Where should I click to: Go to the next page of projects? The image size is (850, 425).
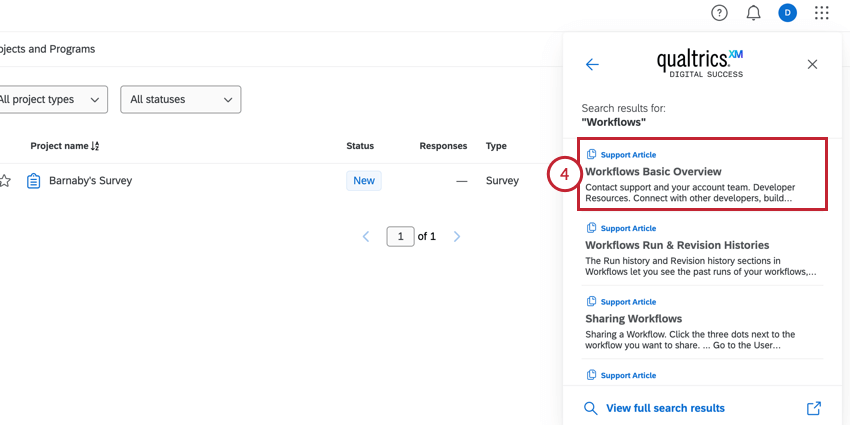(x=457, y=237)
